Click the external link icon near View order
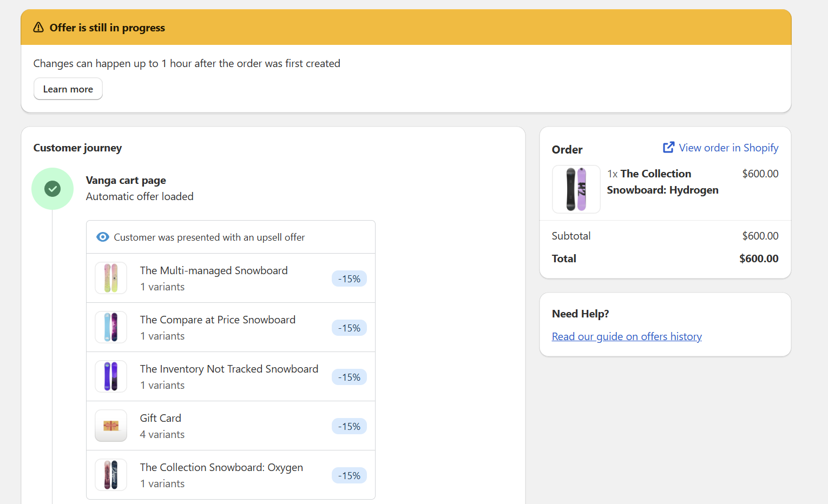The height and width of the screenshot is (504, 828). point(668,148)
